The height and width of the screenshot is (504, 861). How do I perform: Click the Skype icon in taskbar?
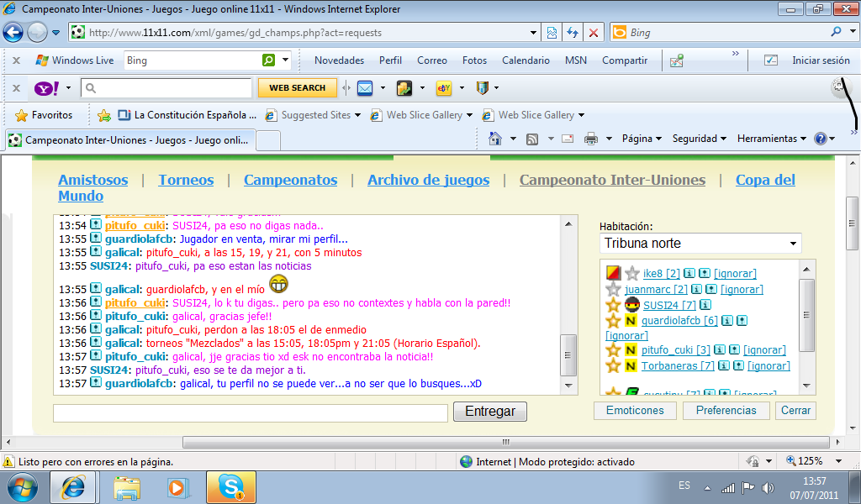click(x=231, y=486)
